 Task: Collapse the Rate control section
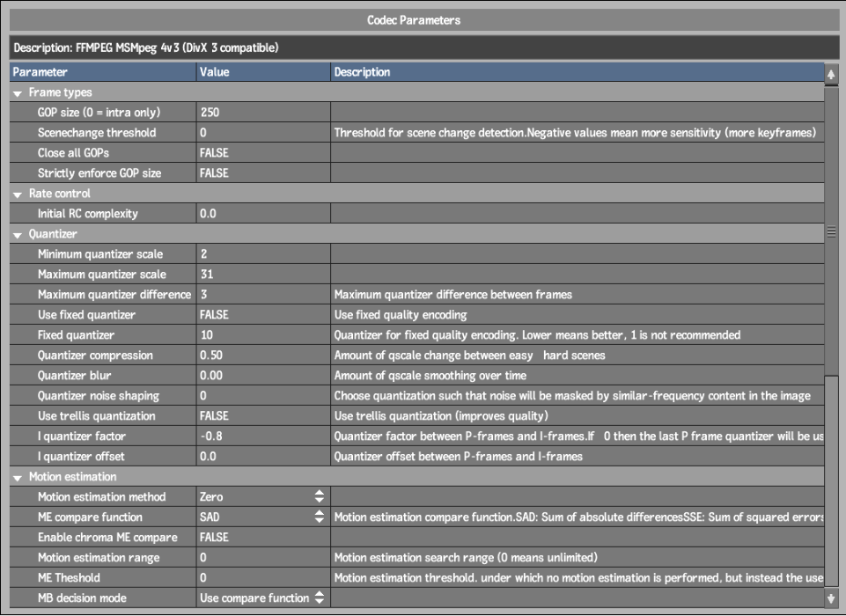[18, 194]
